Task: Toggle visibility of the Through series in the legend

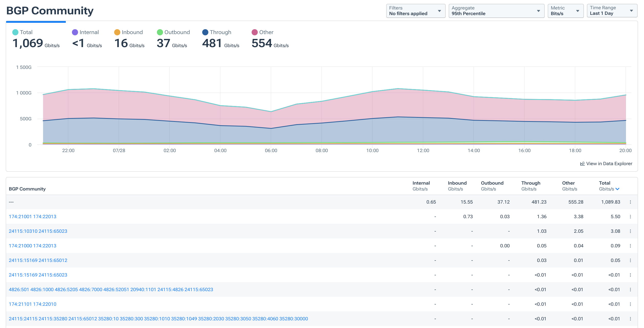Action: coord(205,32)
